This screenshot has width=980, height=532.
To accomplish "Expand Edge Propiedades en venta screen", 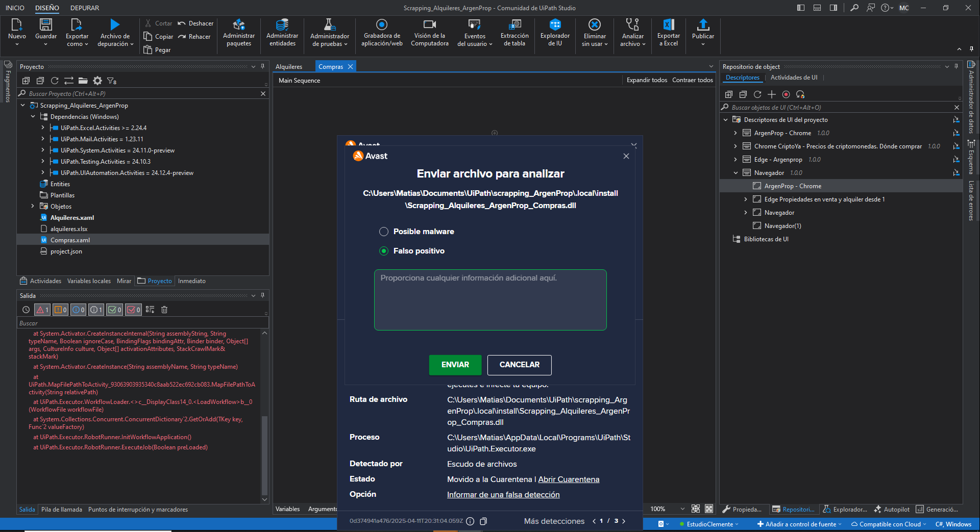I will tap(746, 199).
